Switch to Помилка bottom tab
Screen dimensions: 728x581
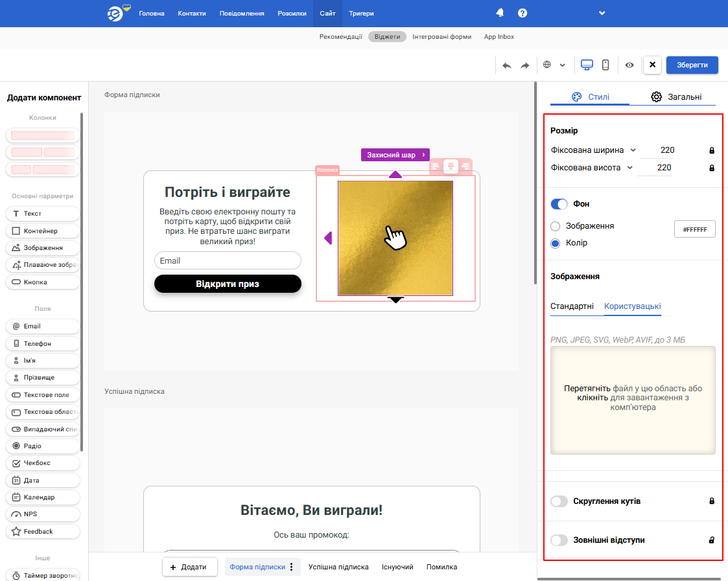pos(441,567)
